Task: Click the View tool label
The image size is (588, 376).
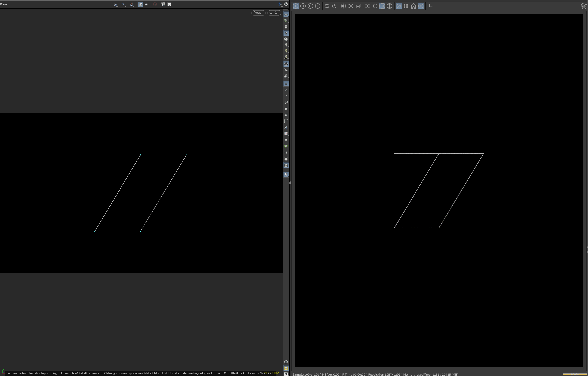Action: pos(3,4)
